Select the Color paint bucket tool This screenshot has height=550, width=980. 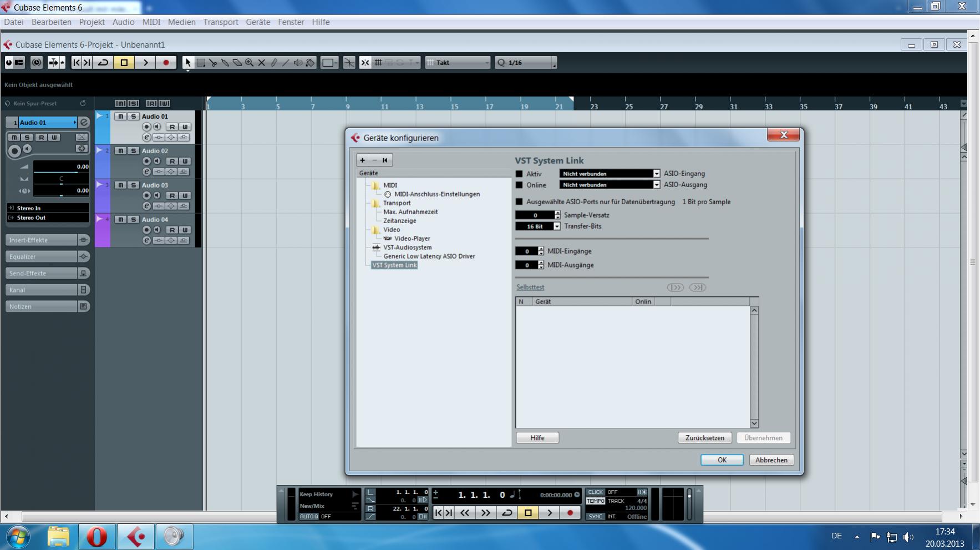click(x=311, y=63)
